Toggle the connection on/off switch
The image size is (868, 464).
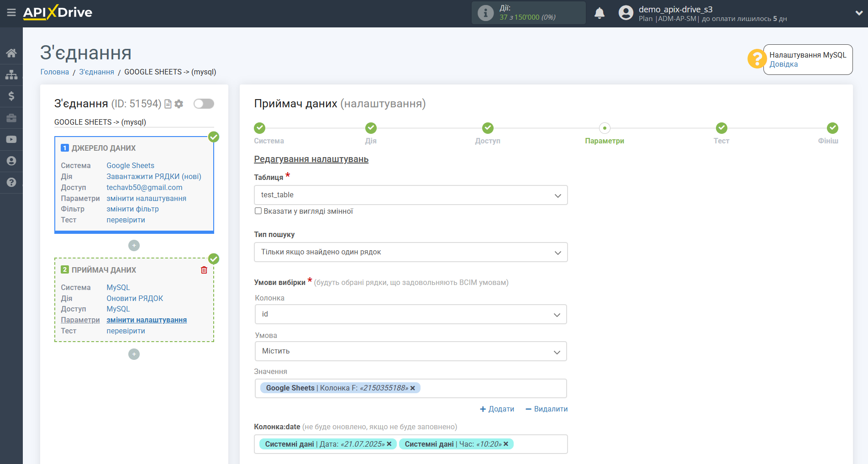(204, 104)
